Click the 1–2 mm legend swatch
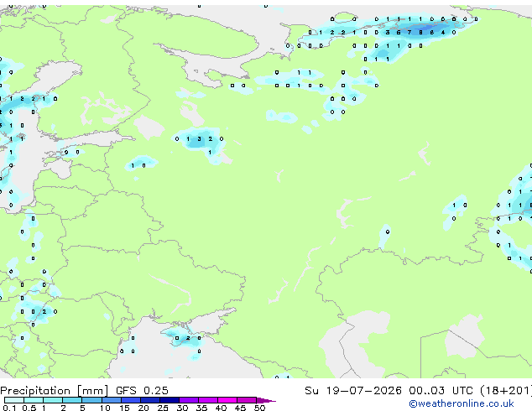Image resolution: width=532 pixels, height=411 pixels. (x=53, y=400)
